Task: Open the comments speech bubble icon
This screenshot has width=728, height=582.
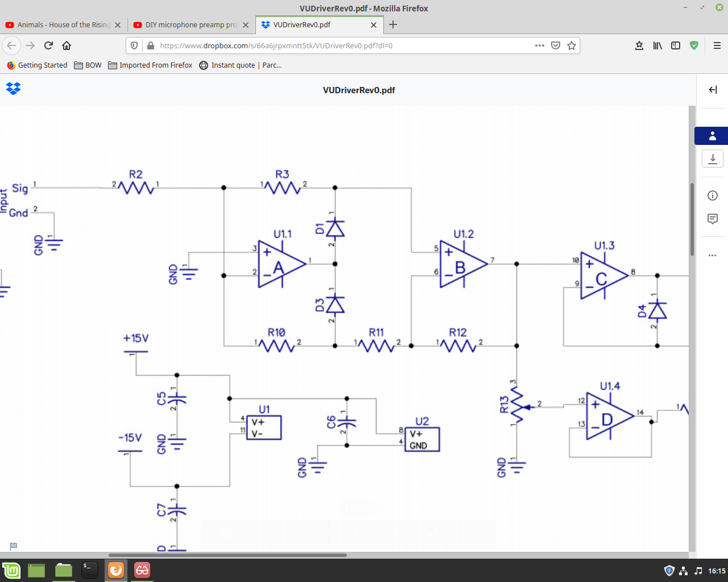Action: pos(713,219)
